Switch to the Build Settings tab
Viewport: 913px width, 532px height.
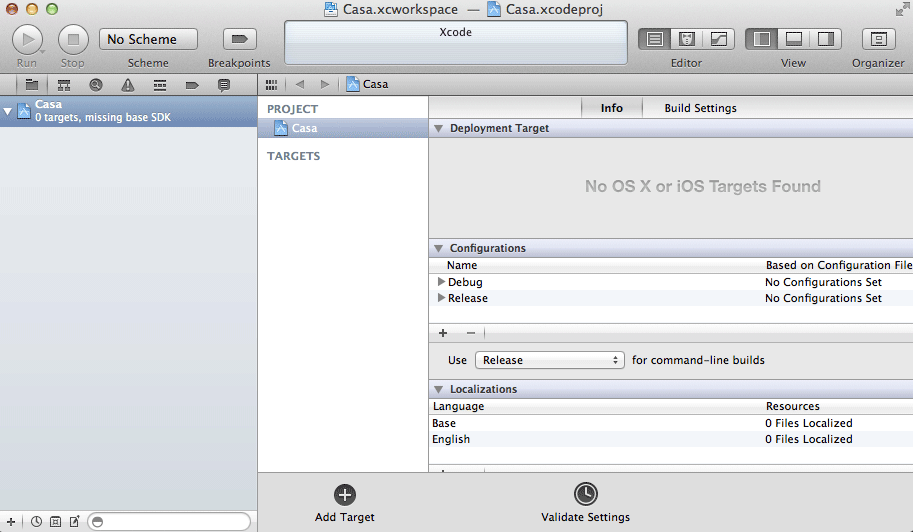coord(700,108)
